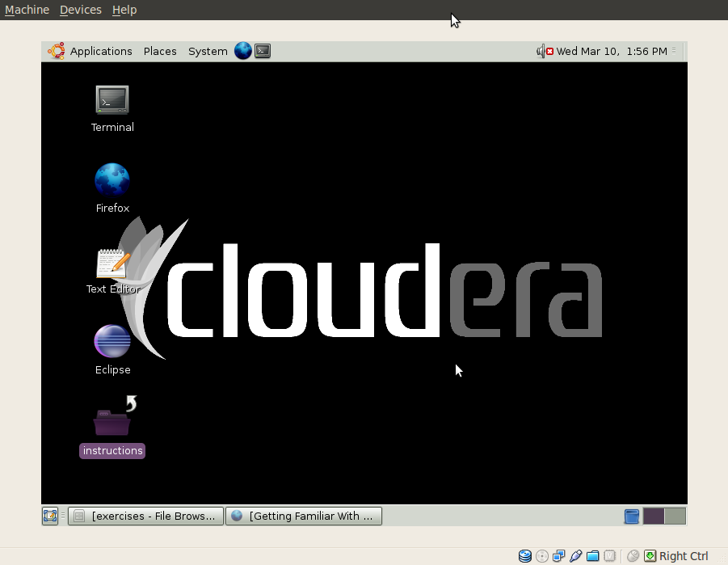The height and width of the screenshot is (565, 728).
Task: Expand the Places menu
Action: coord(160,51)
